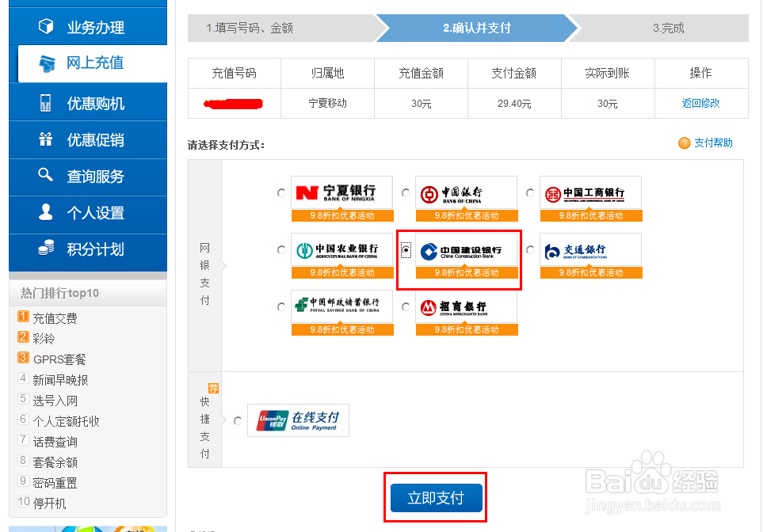
Task: Select the 中国邮政储蓄银行 radio button
Action: tap(281, 307)
